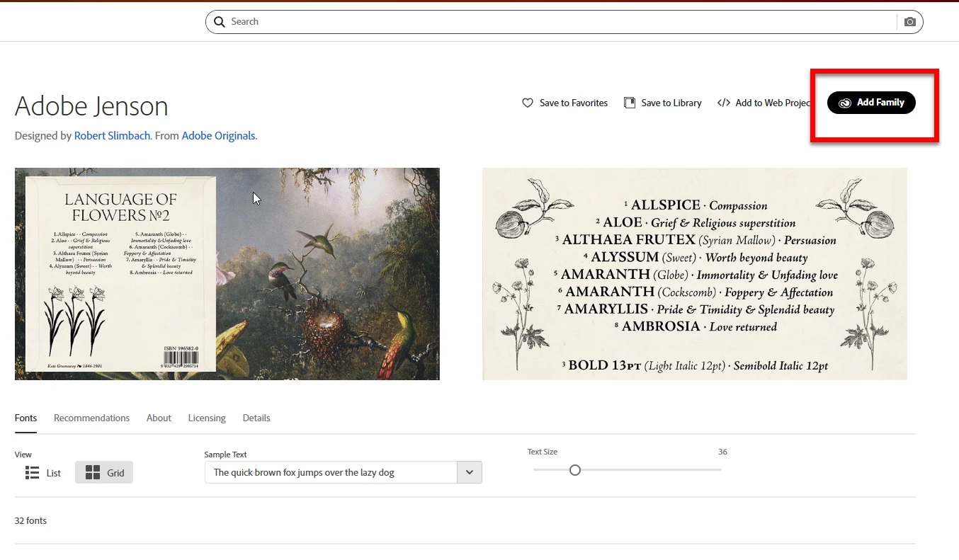The image size is (959, 560).
Task: Click the Grid view icon
Action: [x=92, y=473]
